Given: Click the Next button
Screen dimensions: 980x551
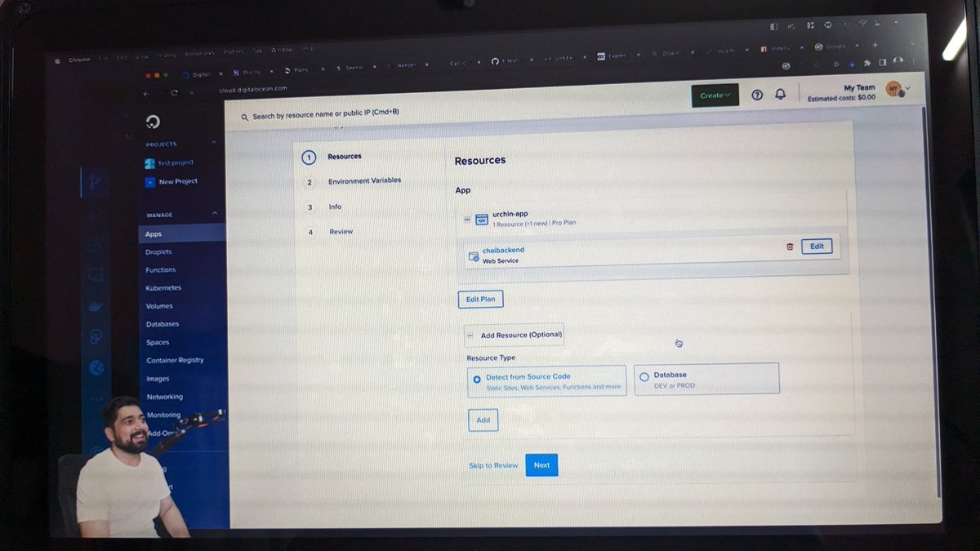Looking at the screenshot, I should pyautogui.click(x=541, y=464).
